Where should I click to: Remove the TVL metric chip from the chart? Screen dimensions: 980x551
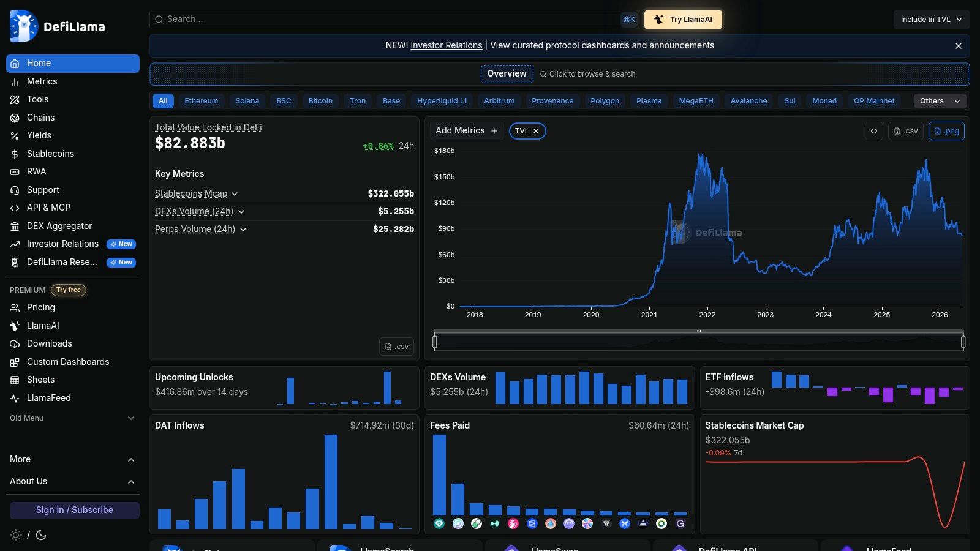pos(536,131)
